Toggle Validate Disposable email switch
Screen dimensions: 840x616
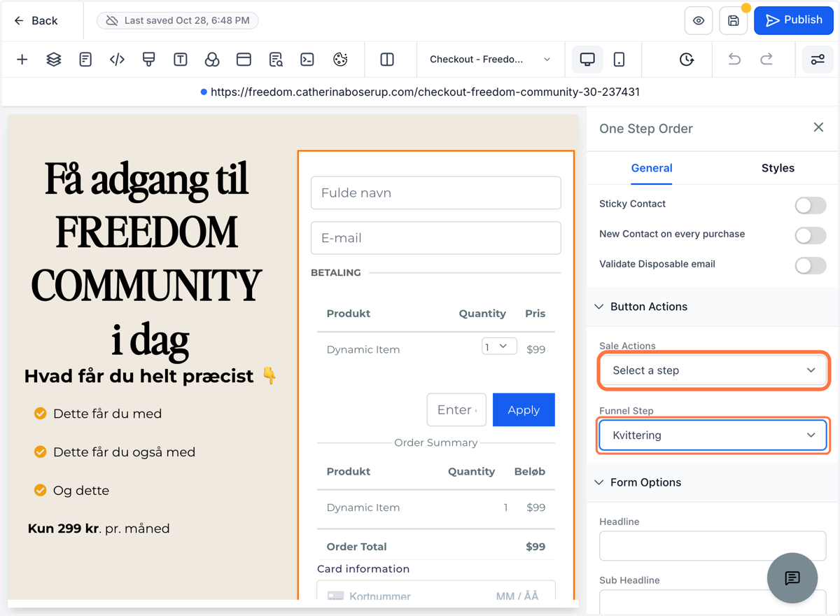(x=811, y=265)
